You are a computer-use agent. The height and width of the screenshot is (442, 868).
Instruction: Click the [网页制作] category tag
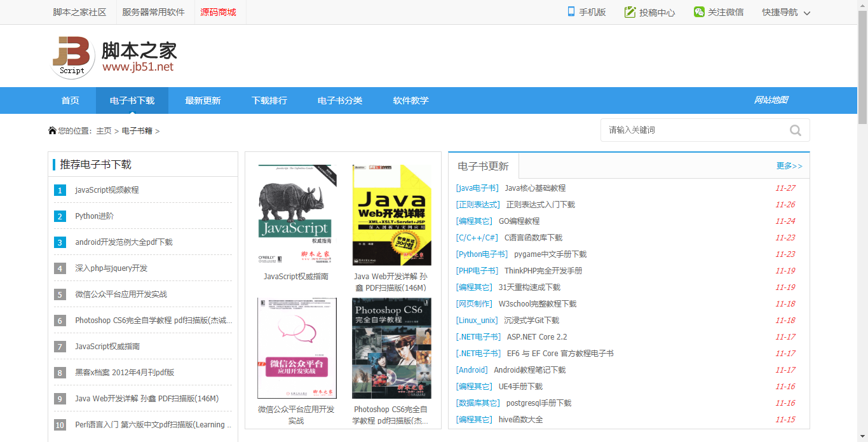pos(473,304)
